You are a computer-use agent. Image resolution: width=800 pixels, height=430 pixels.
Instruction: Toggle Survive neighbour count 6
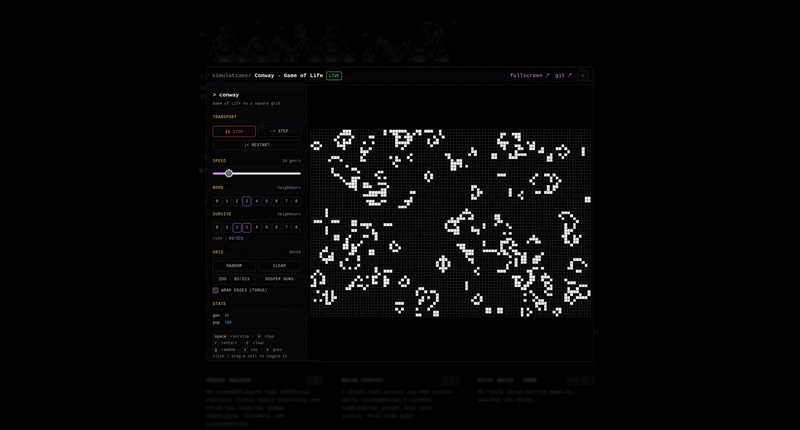click(x=277, y=227)
